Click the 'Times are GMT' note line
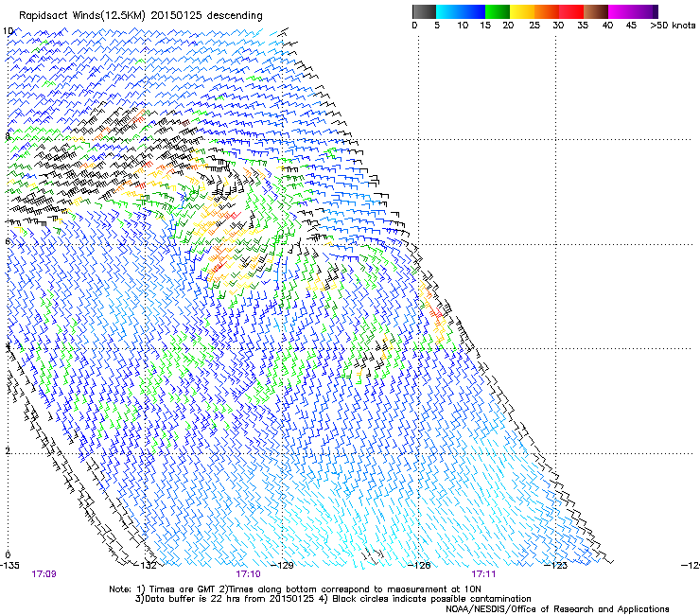700x615 pixels. coord(295,589)
